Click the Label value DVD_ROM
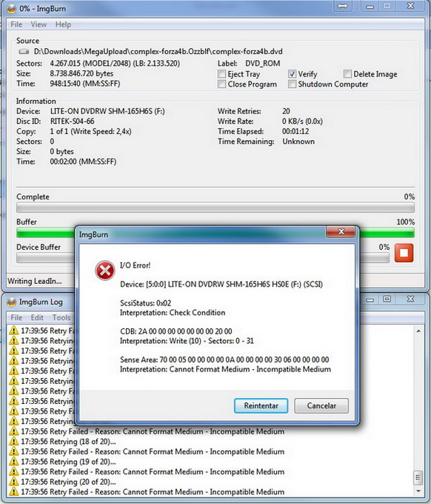 [263, 63]
